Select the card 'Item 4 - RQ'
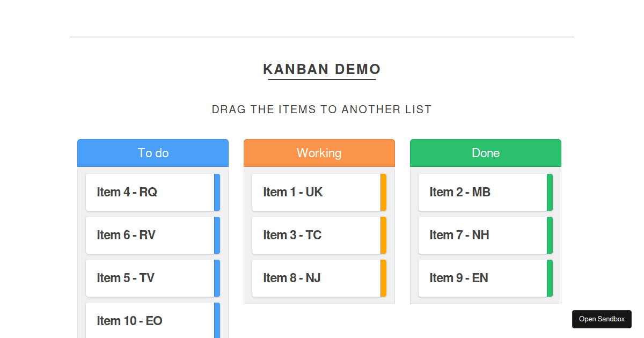Screen dimensions: 644x338 point(148,192)
